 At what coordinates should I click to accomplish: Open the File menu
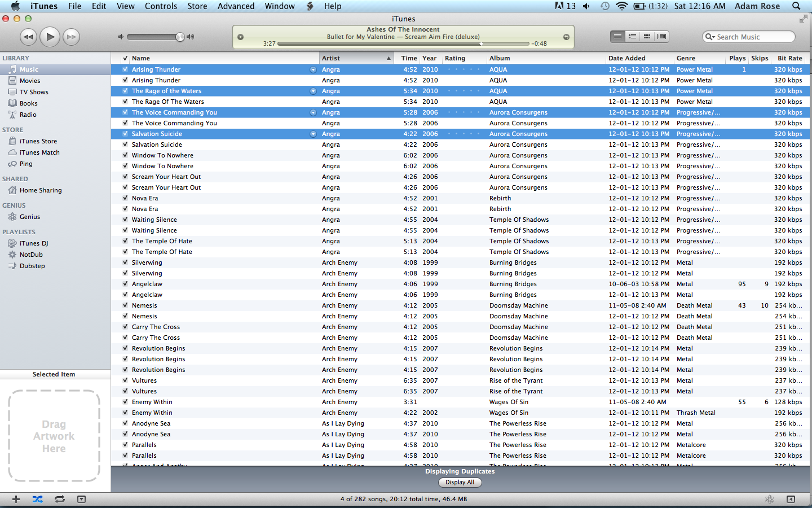coord(74,6)
